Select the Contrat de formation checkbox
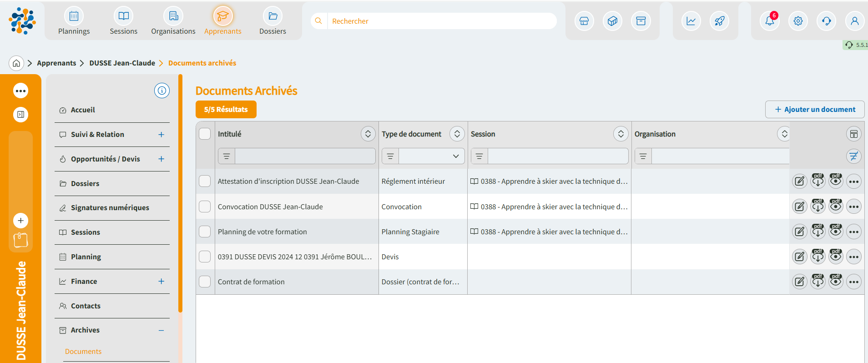The width and height of the screenshot is (868, 363). [x=205, y=282]
